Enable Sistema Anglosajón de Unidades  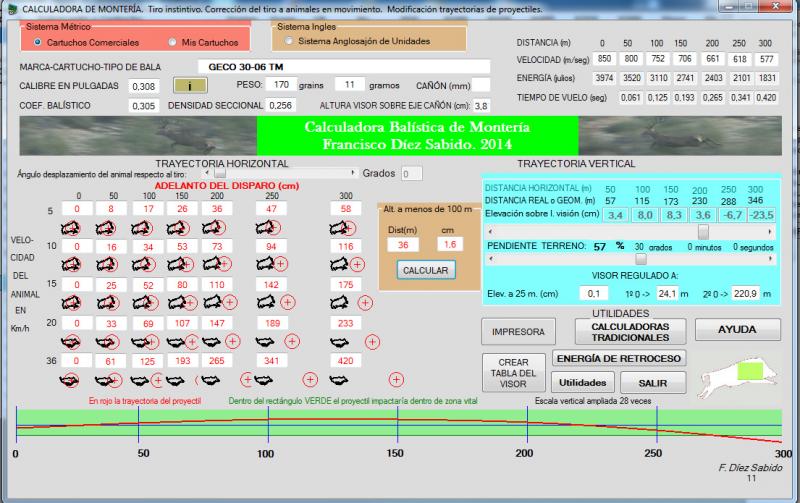click(x=290, y=41)
